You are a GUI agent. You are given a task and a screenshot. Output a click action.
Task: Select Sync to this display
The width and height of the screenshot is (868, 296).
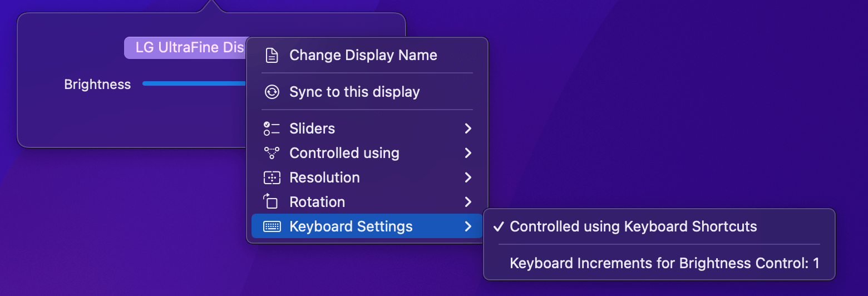[354, 92]
